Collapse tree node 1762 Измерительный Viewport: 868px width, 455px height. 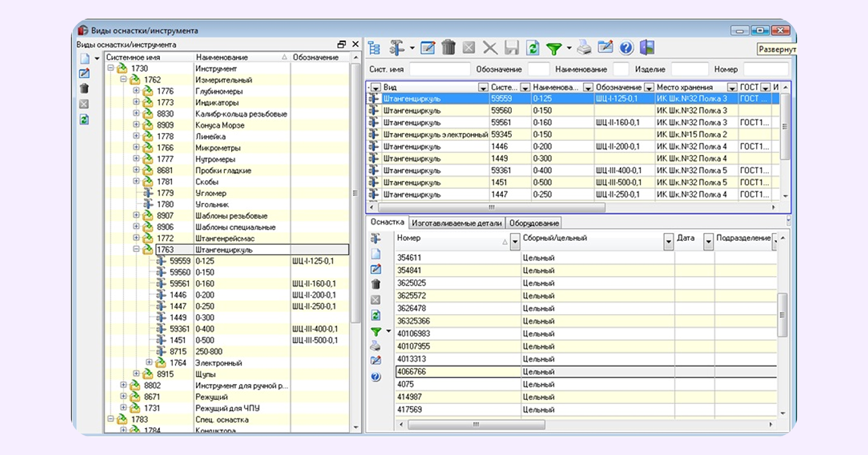point(124,79)
